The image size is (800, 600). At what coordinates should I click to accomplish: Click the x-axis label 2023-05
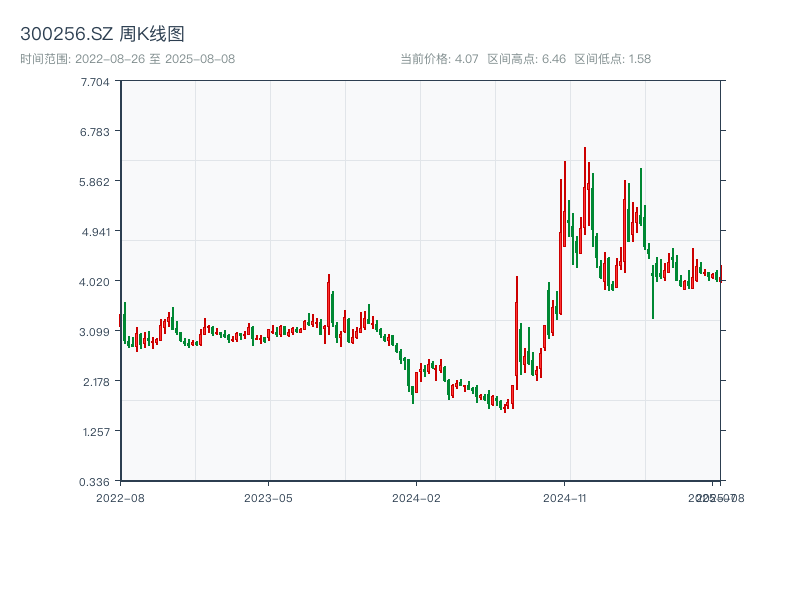tap(268, 498)
